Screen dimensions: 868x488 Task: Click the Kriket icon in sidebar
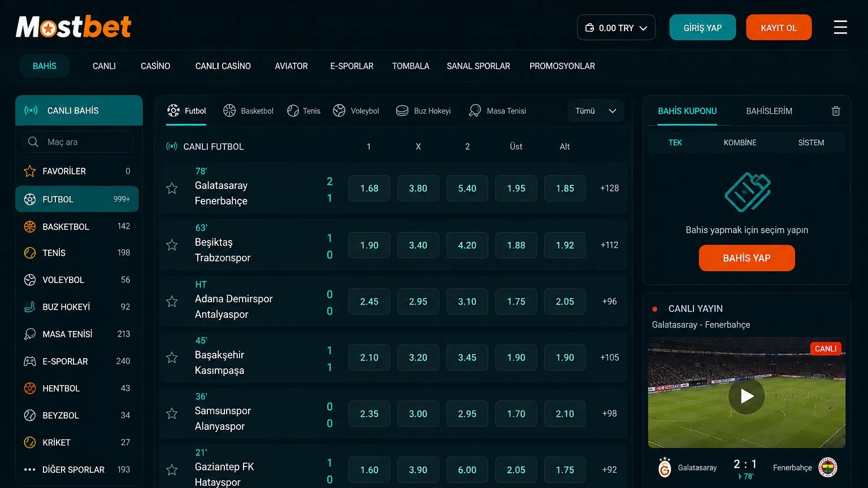click(30, 442)
